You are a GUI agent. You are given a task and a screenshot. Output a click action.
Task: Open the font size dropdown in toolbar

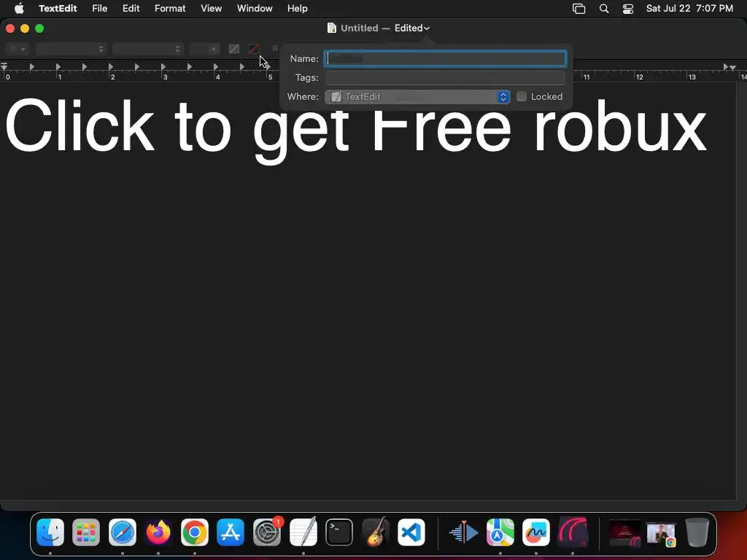(204, 49)
